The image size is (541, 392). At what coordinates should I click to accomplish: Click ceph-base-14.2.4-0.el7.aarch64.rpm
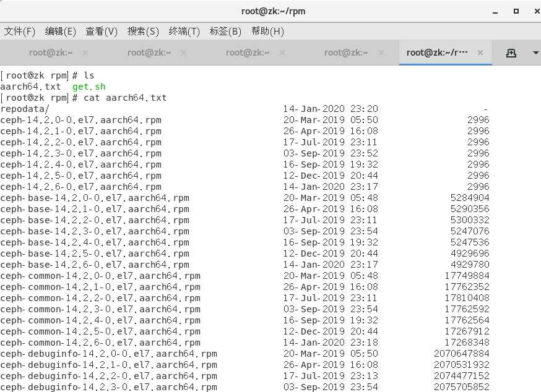coord(95,242)
